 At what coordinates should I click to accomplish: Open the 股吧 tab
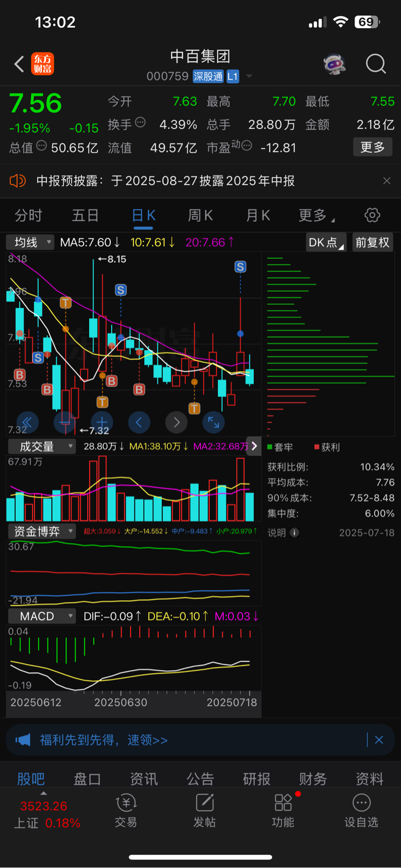(31, 779)
